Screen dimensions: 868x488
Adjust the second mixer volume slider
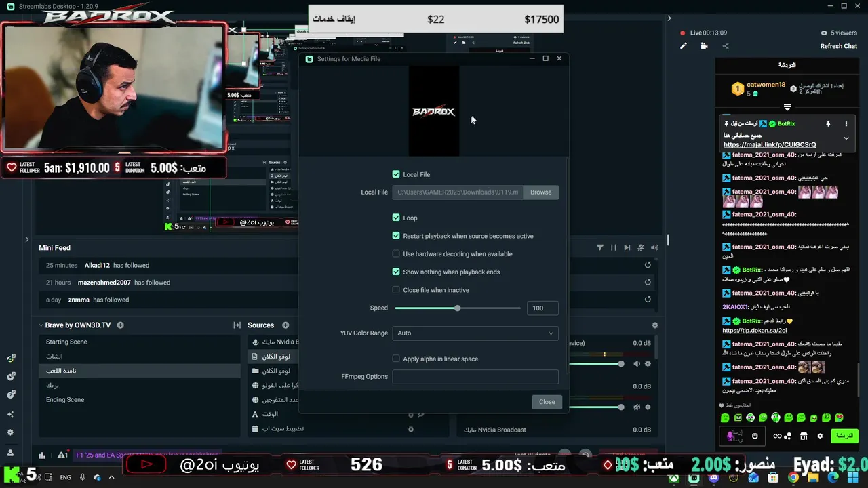coord(620,407)
